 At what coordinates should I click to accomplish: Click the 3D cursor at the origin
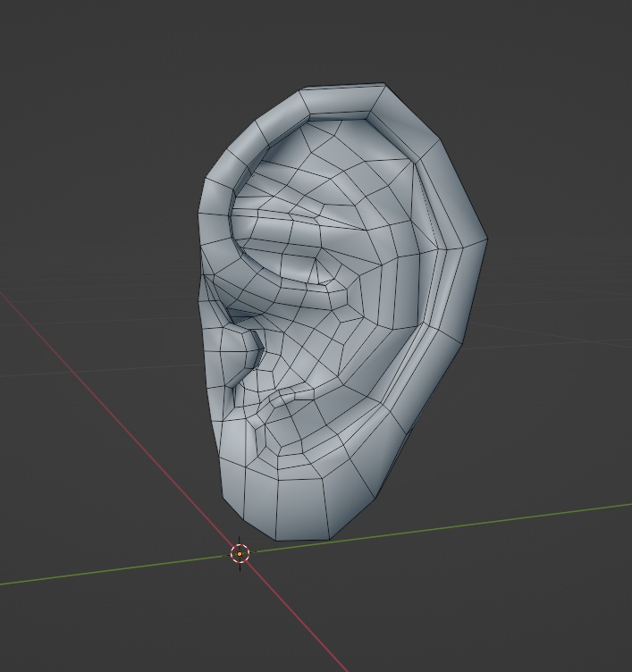point(240,554)
